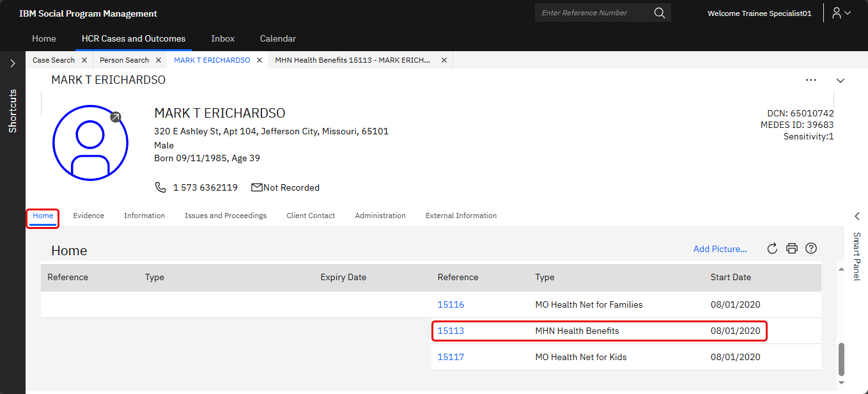Image resolution: width=868 pixels, height=394 pixels.
Task: Open the MHN Health Benefits 15113 tab
Action: (353, 60)
